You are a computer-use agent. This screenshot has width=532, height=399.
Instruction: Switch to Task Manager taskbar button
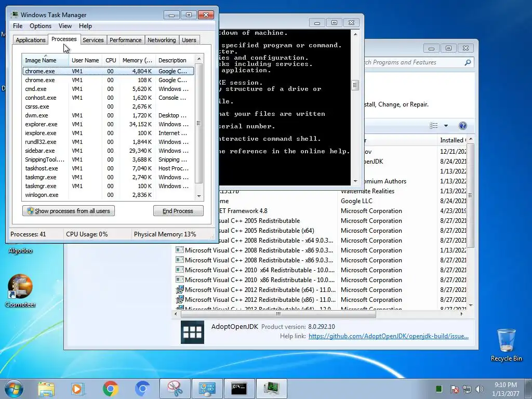(x=271, y=389)
